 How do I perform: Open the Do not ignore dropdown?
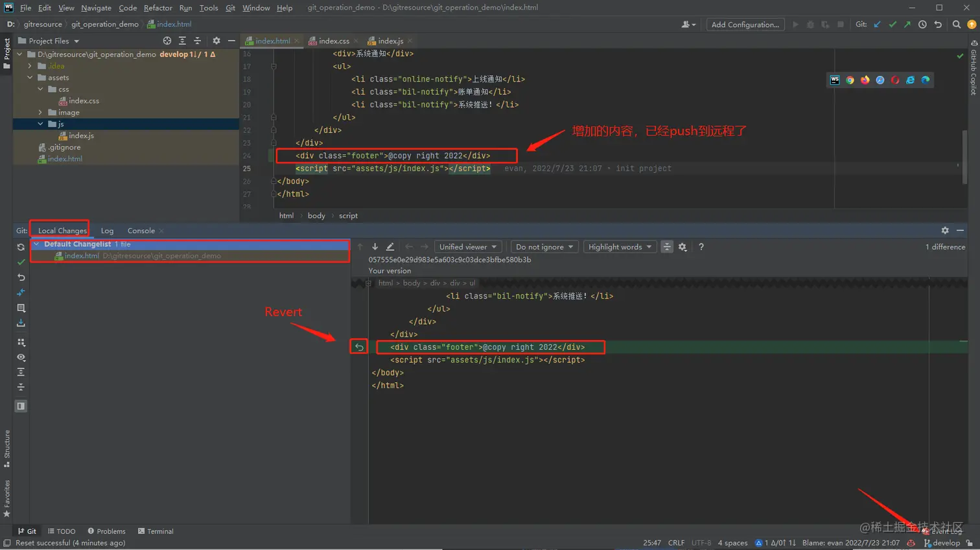[544, 247]
